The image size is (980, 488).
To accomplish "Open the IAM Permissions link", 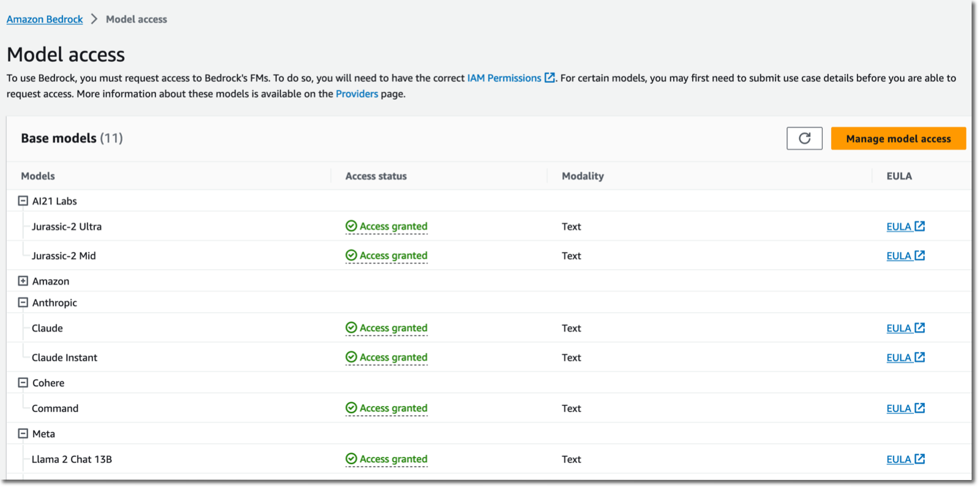I will (503, 78).
